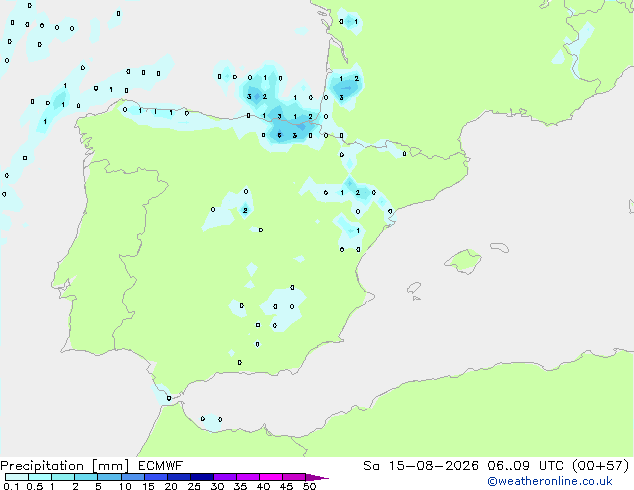Click the 20–25 mm dark blue legend swatch

tap(179, 477)
